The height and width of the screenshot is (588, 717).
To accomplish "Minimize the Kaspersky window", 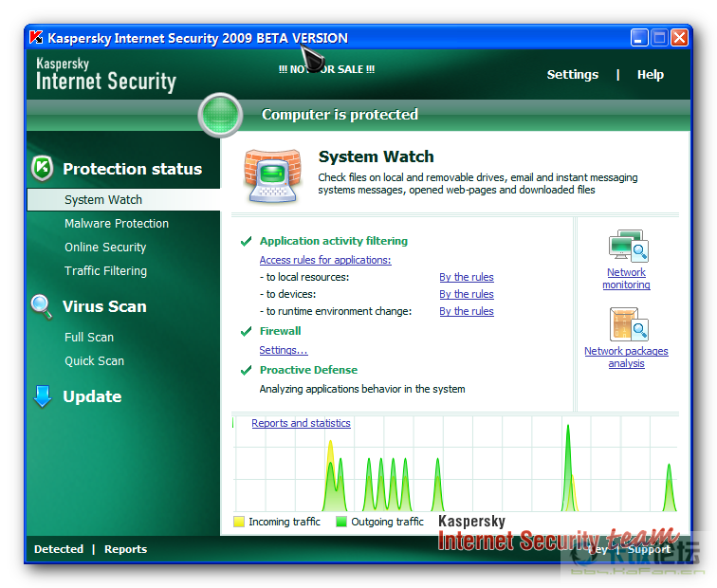I will tap(639, 38).
